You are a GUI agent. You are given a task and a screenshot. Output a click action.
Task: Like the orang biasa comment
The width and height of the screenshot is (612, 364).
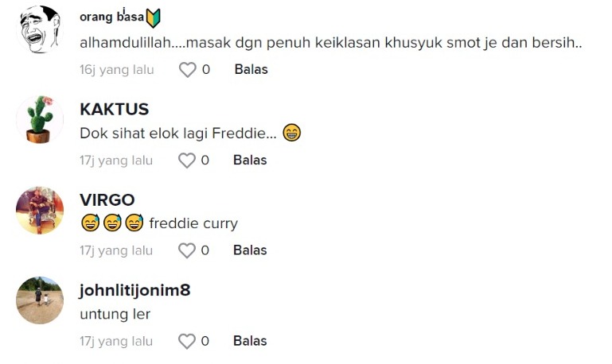pyautogui.click(x=187, y=70)
